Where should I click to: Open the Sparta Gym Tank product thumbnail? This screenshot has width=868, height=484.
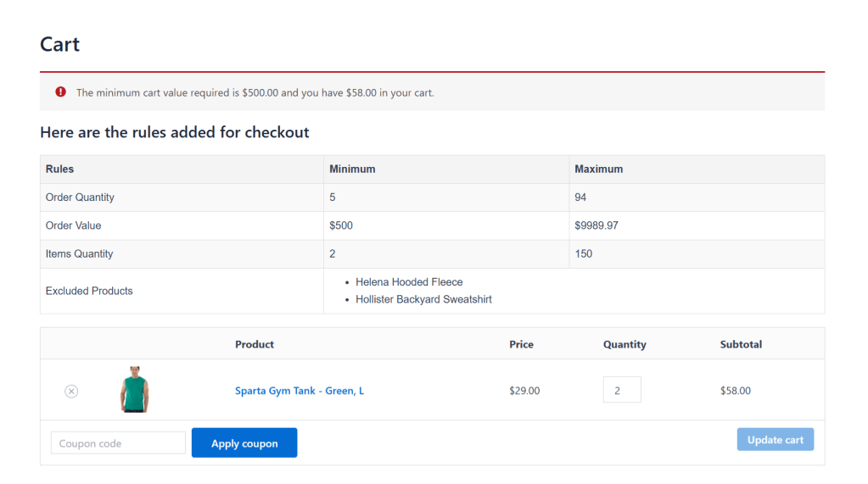[134, 390]
